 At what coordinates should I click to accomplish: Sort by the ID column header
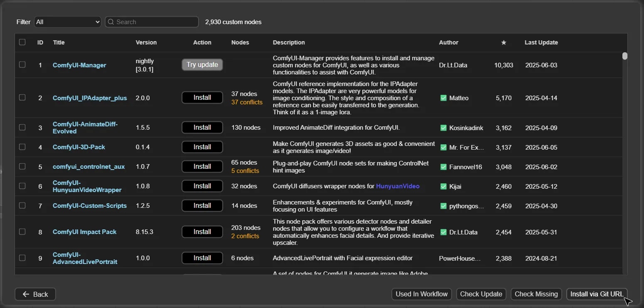40,42
